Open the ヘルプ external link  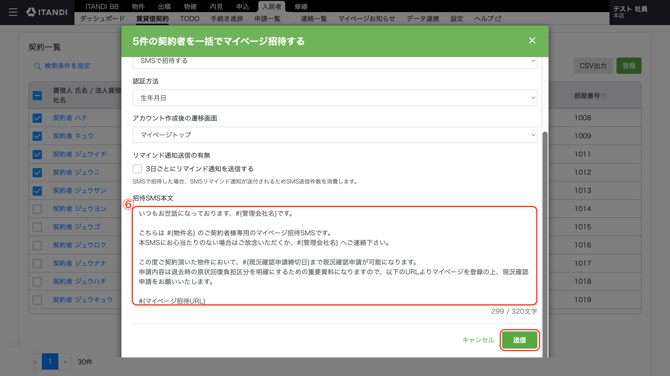[488, 19]
